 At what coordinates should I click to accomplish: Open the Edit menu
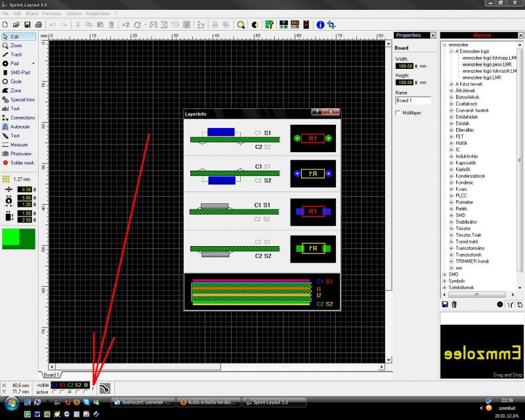tap(17, 14)
